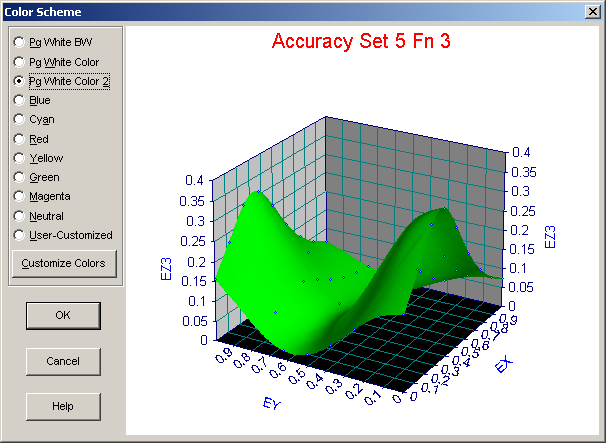Close the Color Scheme window

[593, 12]
